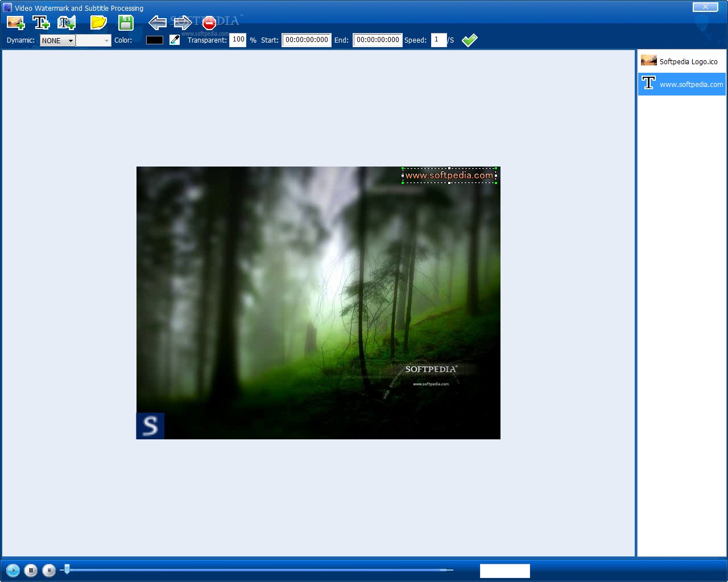Click the End time field
The image size is (728, 582).
click(x=378, y=40)
